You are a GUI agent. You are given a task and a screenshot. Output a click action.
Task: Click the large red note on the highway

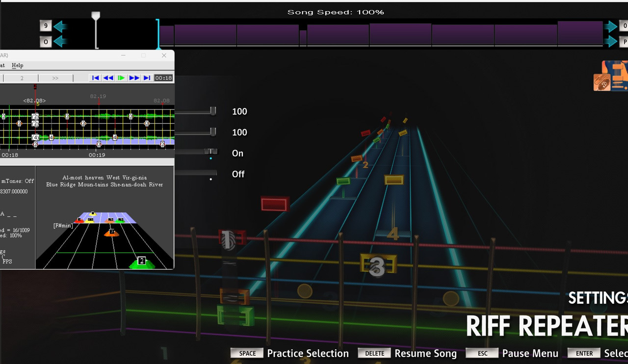(x=275, y=204)
